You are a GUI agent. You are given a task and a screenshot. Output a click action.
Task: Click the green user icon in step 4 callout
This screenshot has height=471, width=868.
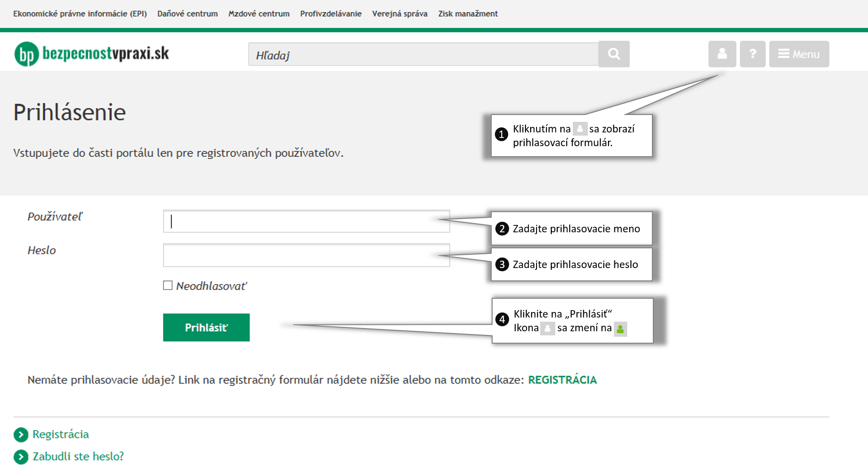pyautogui.click(x=620, y=329)
